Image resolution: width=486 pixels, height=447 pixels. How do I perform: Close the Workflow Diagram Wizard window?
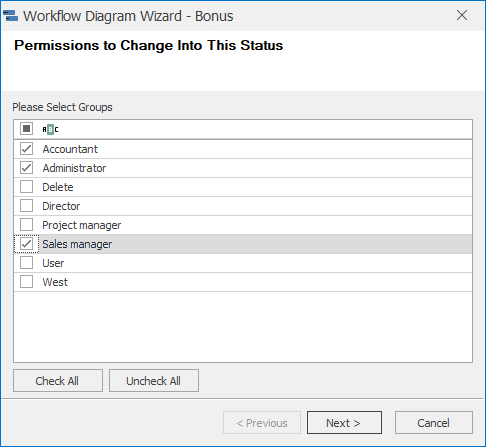click(462, 15)
